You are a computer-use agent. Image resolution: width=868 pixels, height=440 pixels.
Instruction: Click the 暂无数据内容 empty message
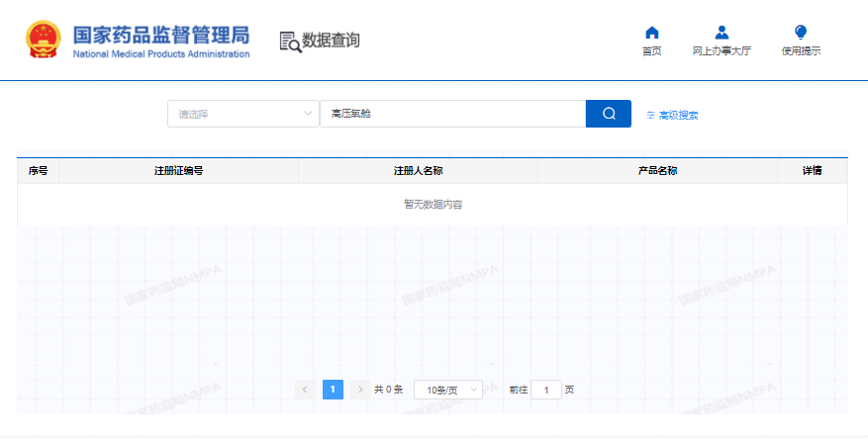click(x=433, y=205)
